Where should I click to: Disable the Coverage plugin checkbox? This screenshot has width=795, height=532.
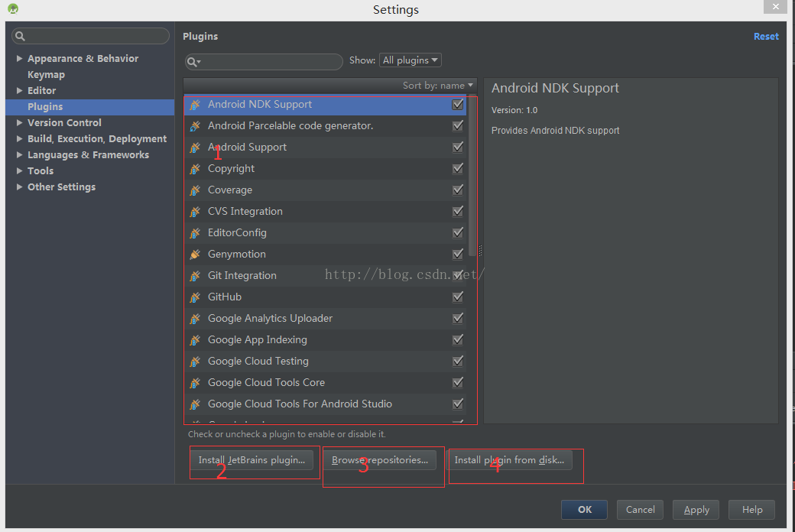458,190
